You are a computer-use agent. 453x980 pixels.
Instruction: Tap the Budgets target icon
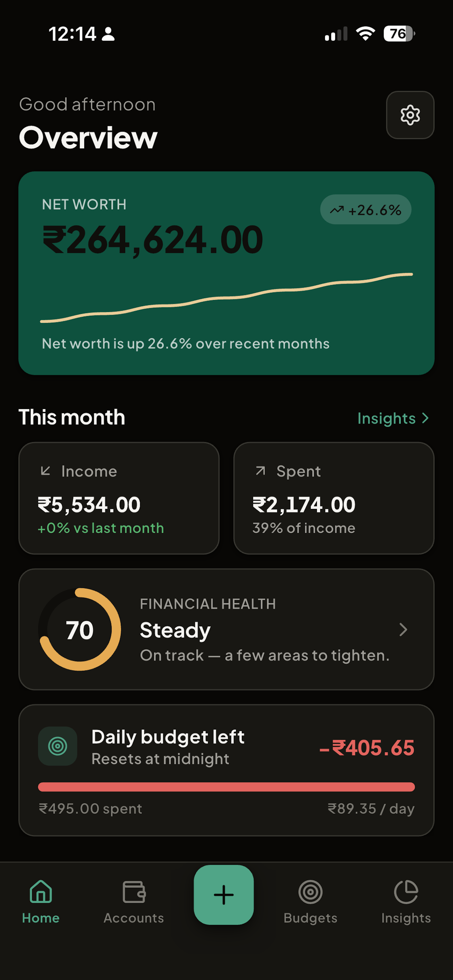(310, 892)
